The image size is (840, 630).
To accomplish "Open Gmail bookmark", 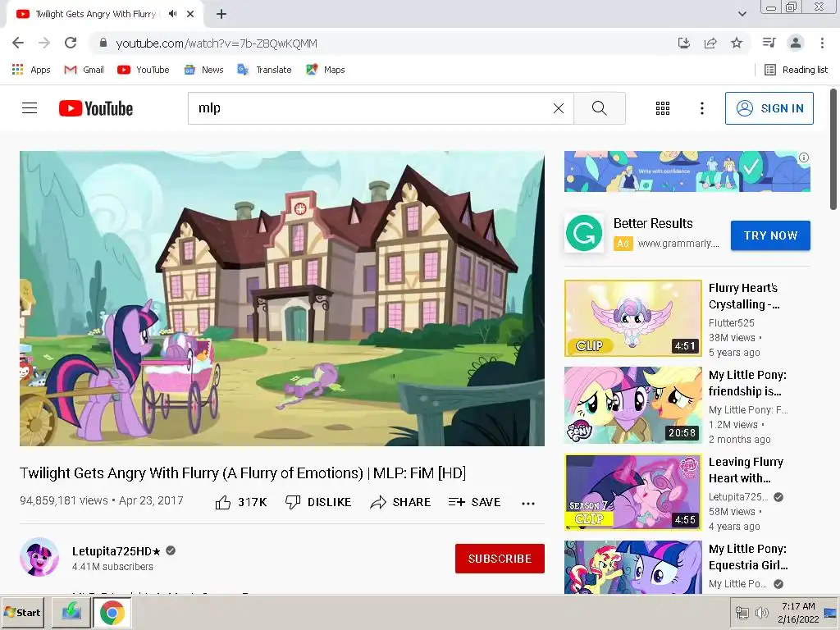I will pos(84,70).
